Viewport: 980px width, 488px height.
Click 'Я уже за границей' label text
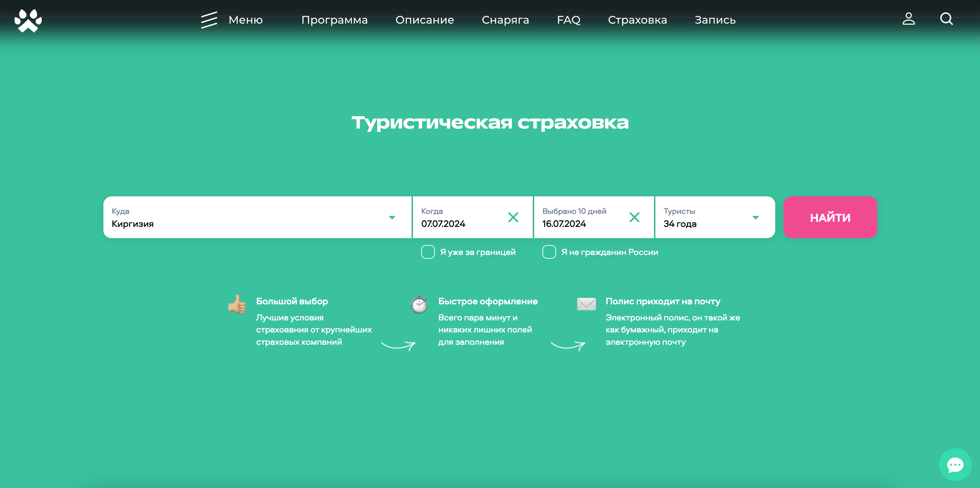coord(477,252)
